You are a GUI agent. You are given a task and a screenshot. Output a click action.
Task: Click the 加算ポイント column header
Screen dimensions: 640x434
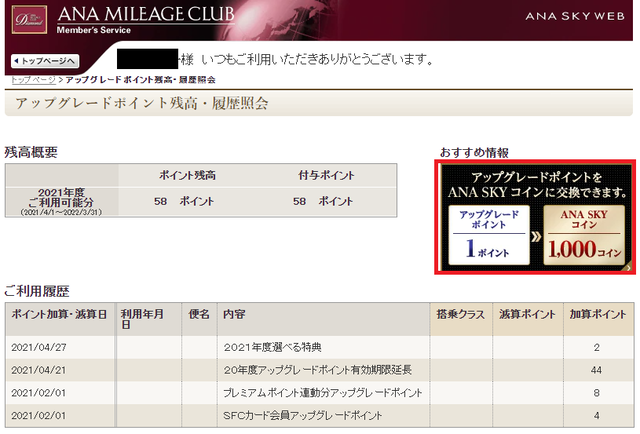tap(598, 314)
